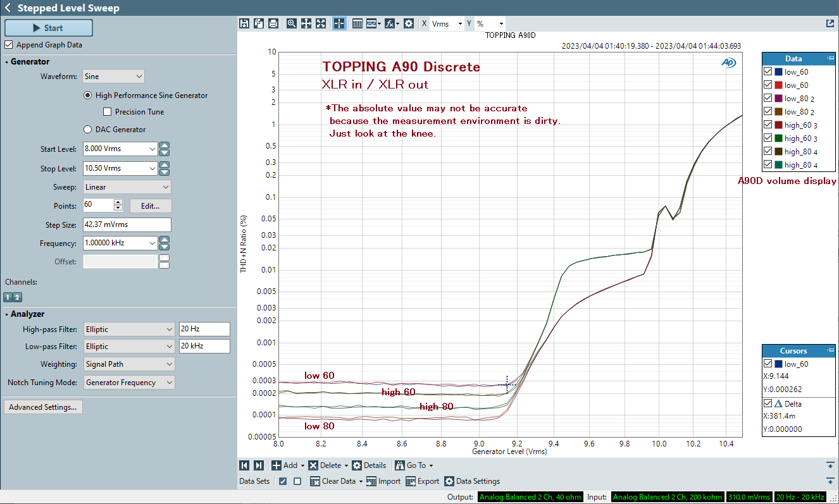Click the copy graph icon
The image size is (839, 504).
point(259,23)
